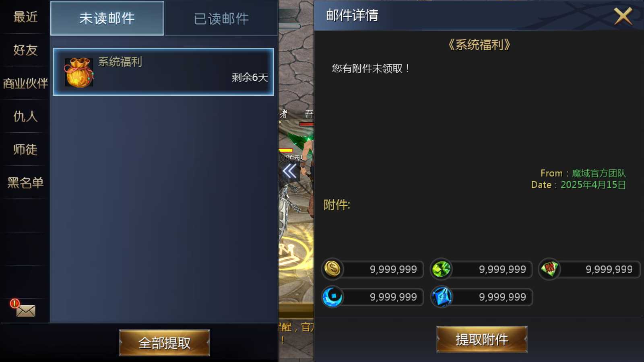Open the 好友 sidebar section
The width and height of the screenshot is (644, 362).
[x=25, y=50]
